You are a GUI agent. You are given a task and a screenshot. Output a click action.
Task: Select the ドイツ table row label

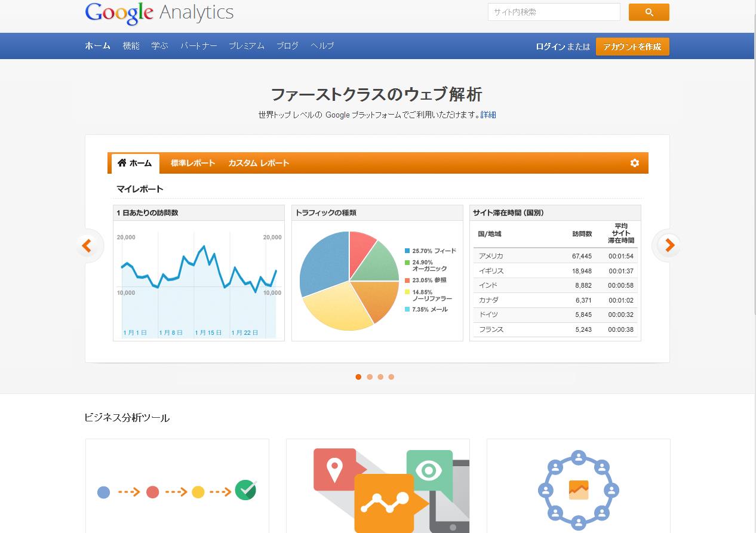point(488,315)
